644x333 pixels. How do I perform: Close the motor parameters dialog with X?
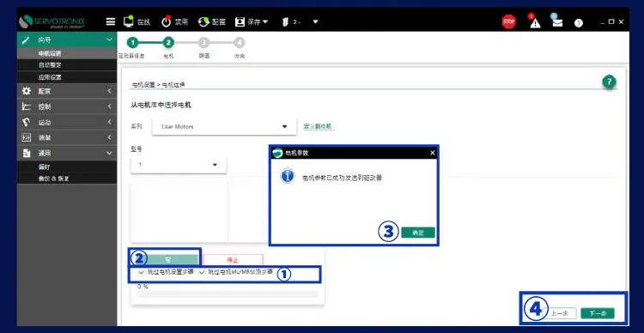(432, 153)
